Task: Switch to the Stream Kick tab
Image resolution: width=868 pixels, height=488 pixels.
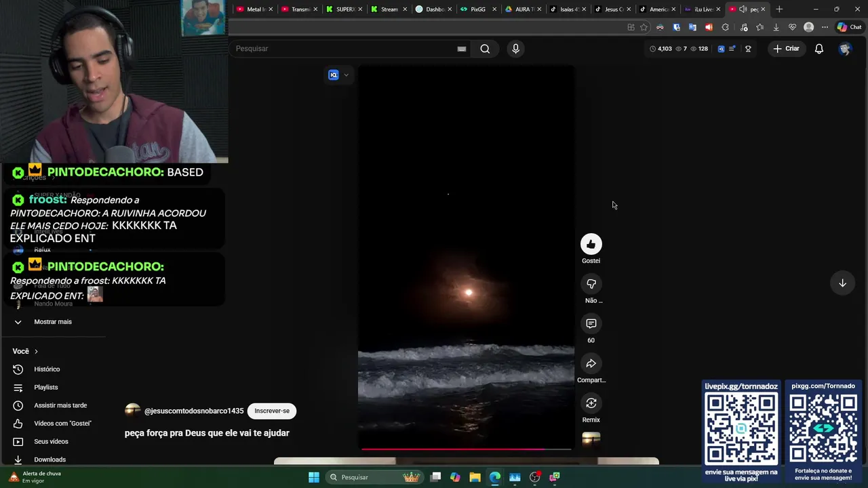Action: (x=389, y=9)
